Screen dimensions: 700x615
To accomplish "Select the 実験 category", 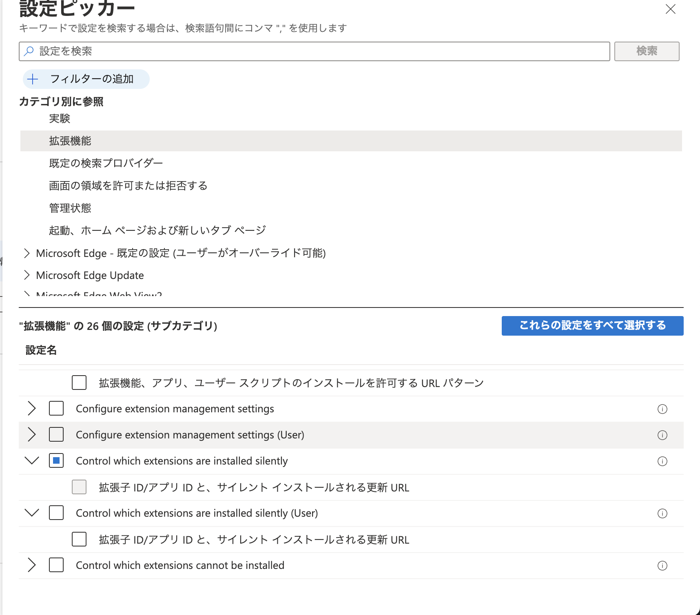I will point(60,119).
